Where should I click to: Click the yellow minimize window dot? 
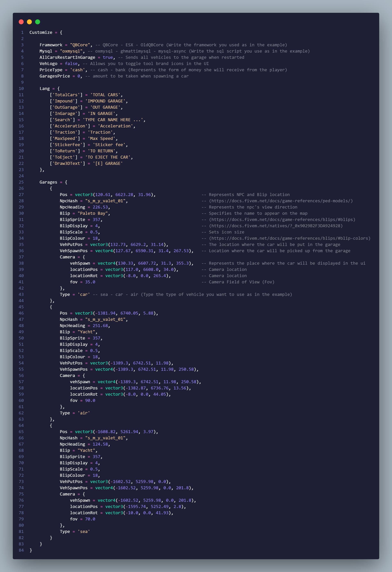29,22
